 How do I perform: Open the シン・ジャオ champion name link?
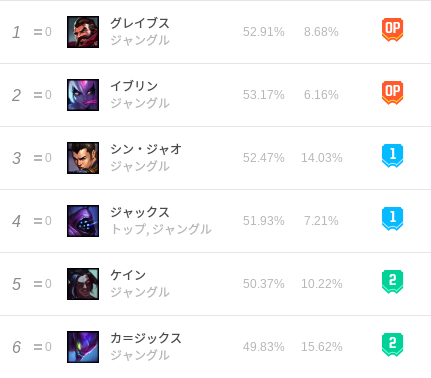click(146, 149)
